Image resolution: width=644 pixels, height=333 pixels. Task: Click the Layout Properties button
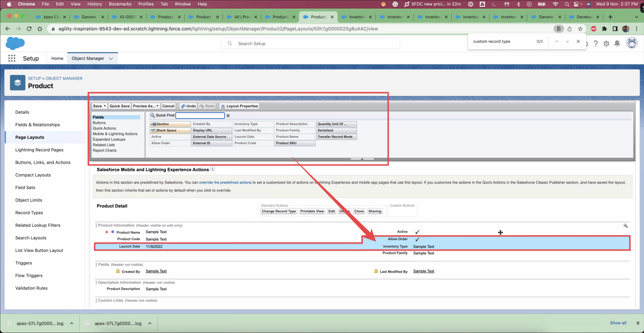[239, 106]
